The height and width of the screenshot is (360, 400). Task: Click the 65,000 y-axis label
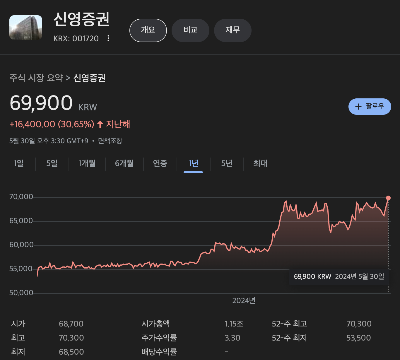(21, 221)
